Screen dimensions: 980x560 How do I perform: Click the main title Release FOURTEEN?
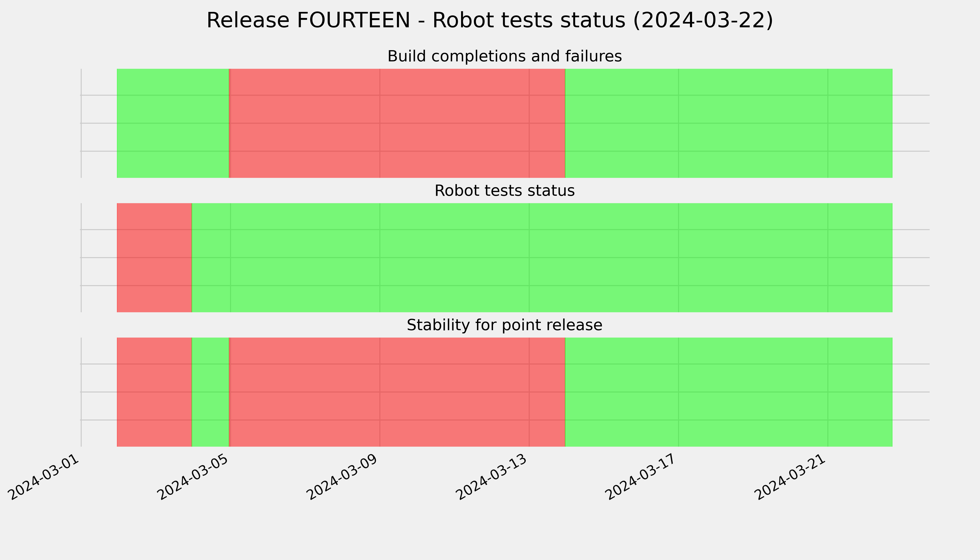(x=490, y=20)
